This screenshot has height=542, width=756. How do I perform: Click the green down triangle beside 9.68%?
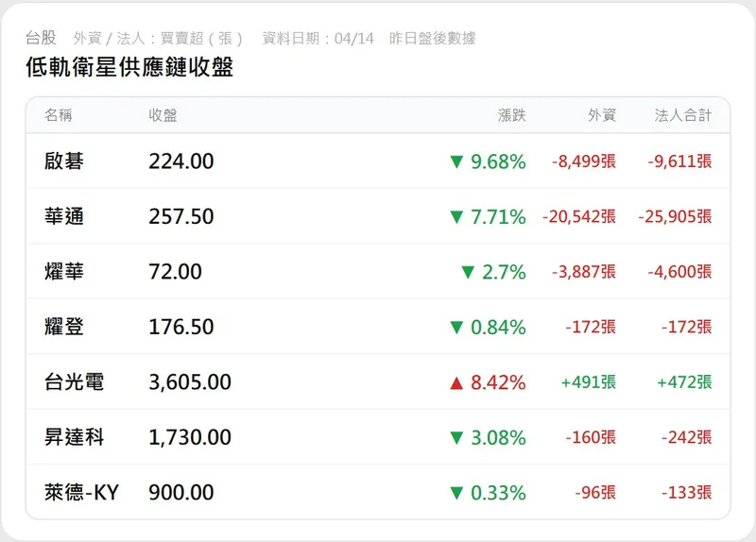[457, 161]
